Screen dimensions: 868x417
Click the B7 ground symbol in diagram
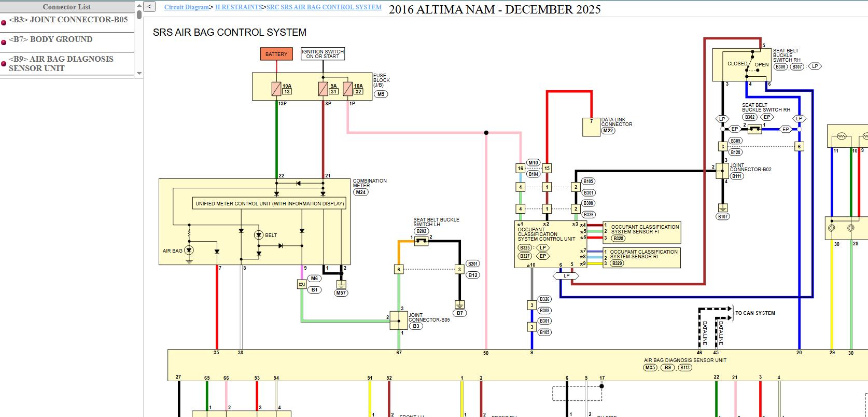click(x=459, y=304)
